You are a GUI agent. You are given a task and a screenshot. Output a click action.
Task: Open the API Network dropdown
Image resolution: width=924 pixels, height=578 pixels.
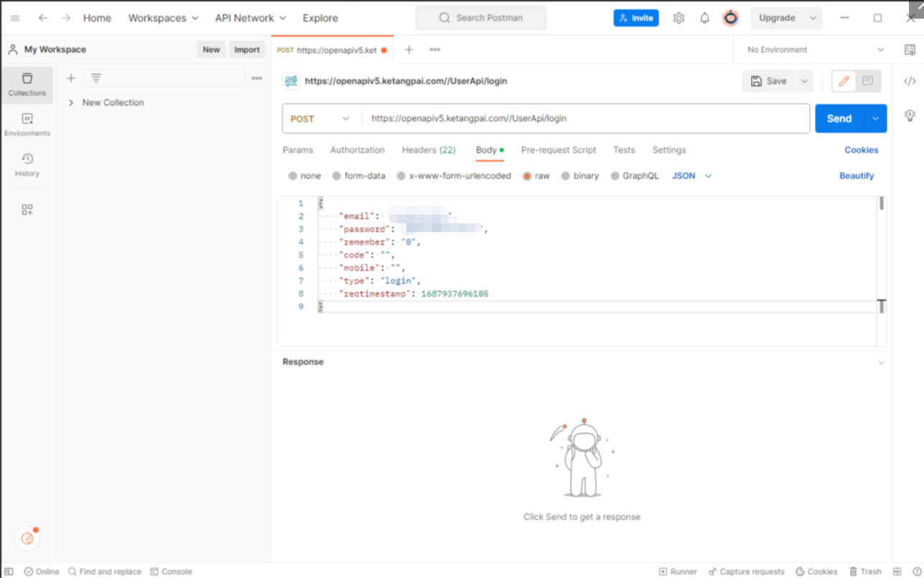coord(251,18)
